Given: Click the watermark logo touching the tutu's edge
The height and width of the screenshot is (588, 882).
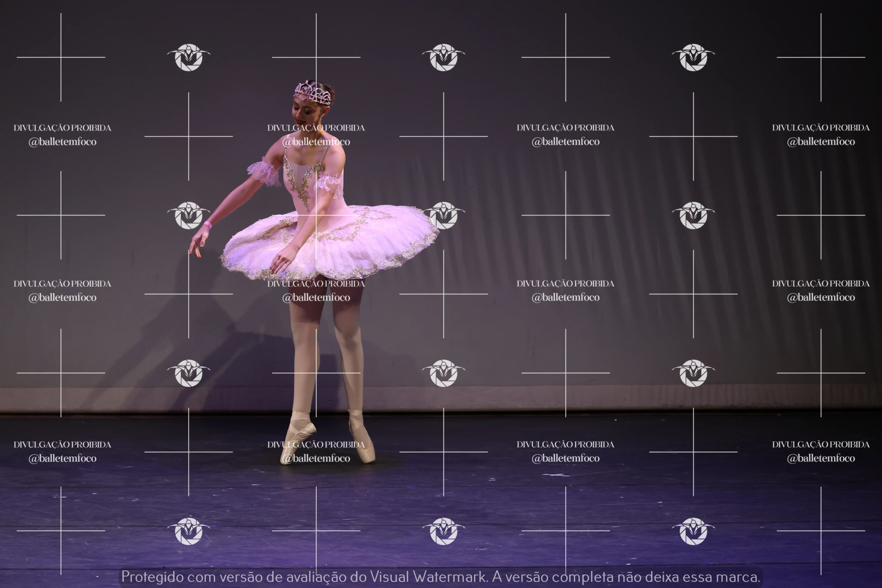Looking at the screenshot, I should (x=444, y=215).
